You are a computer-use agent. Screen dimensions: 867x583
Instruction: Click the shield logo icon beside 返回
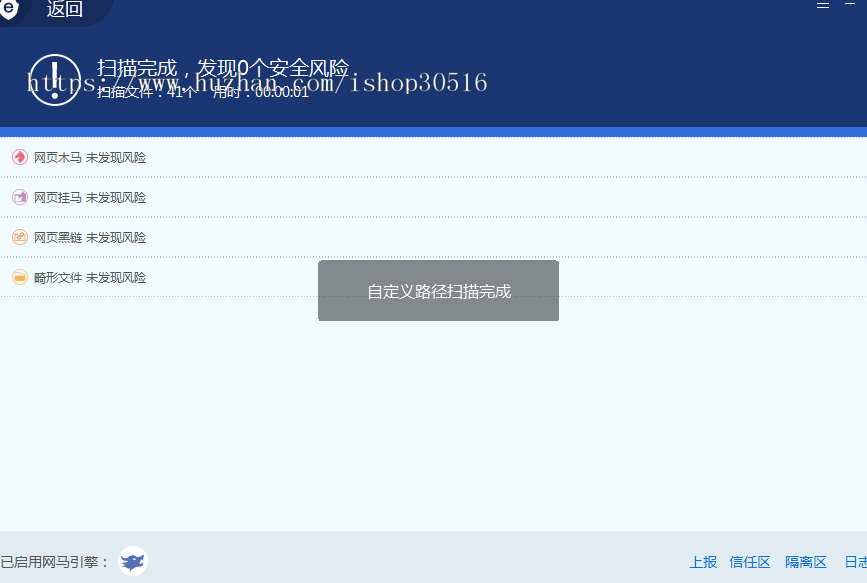coord(9,9)
